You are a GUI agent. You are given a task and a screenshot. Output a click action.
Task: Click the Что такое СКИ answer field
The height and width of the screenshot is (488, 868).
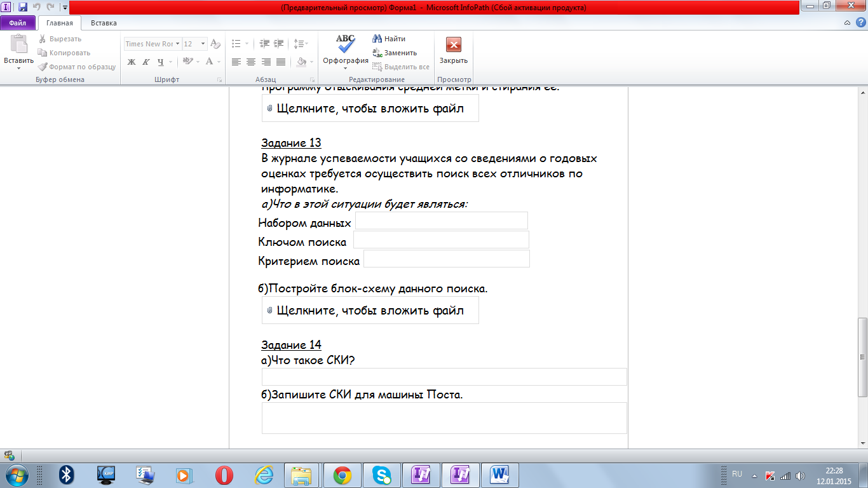[444, 377]
